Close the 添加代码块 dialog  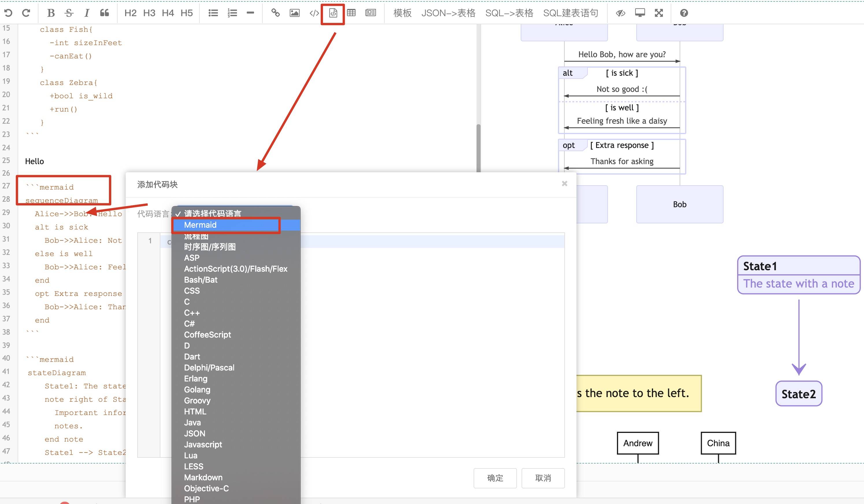(x=564, y=184)
